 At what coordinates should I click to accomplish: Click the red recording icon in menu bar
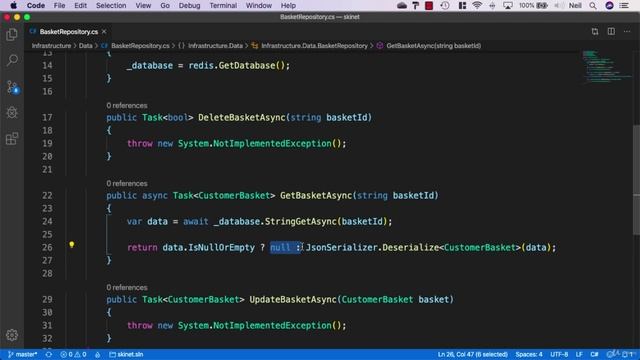coord(429,5)
